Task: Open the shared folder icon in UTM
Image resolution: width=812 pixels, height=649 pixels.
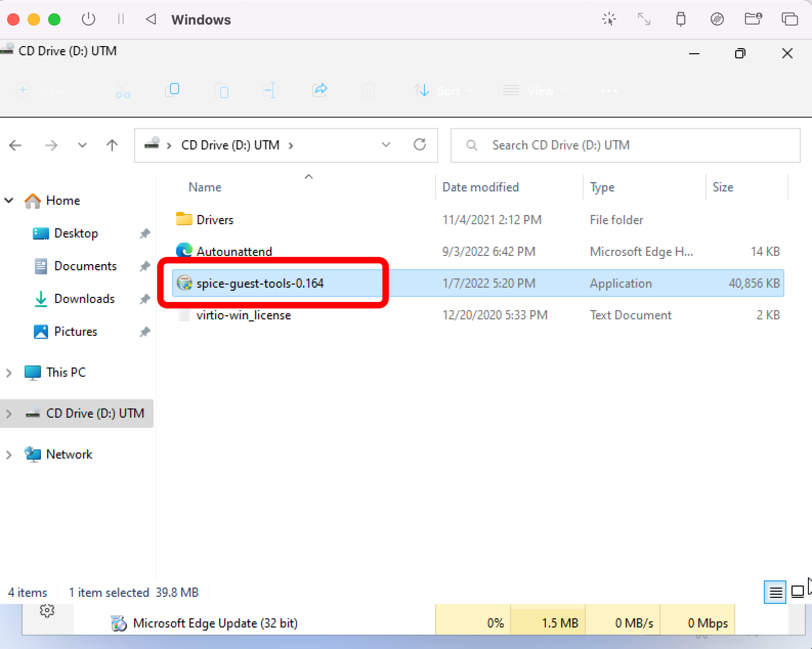Action: tap(753, 19)
